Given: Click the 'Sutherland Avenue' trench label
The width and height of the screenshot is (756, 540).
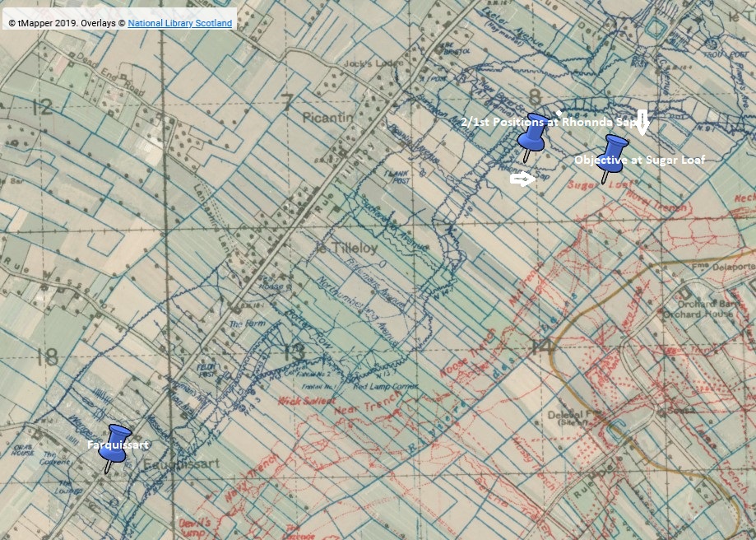Looking at the screenshot, I should (x=393, y=223).
